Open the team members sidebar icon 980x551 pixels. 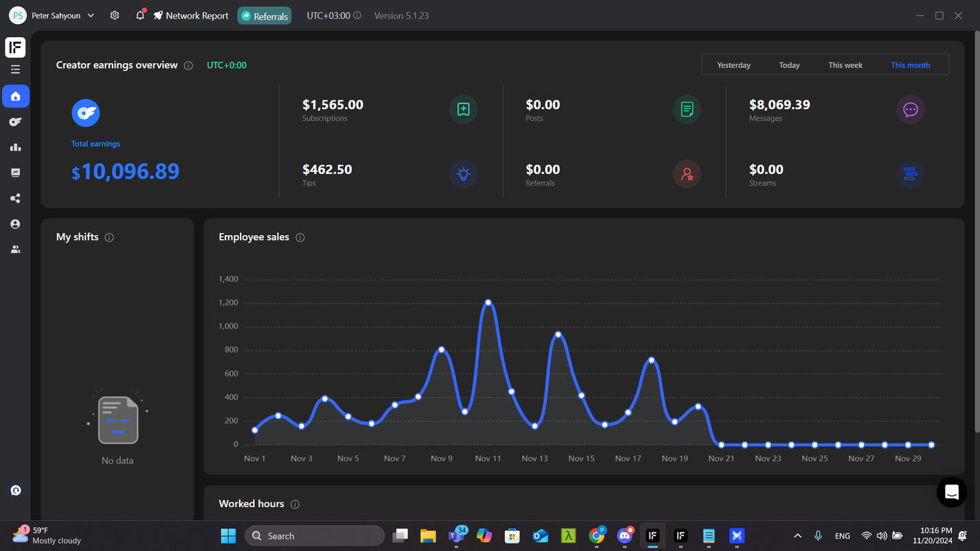[16, 249]
